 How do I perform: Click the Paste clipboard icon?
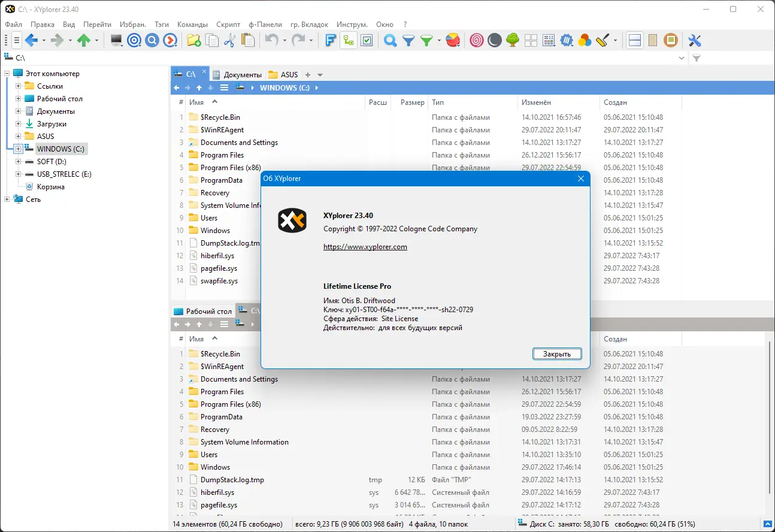click(x=247, y=41)
